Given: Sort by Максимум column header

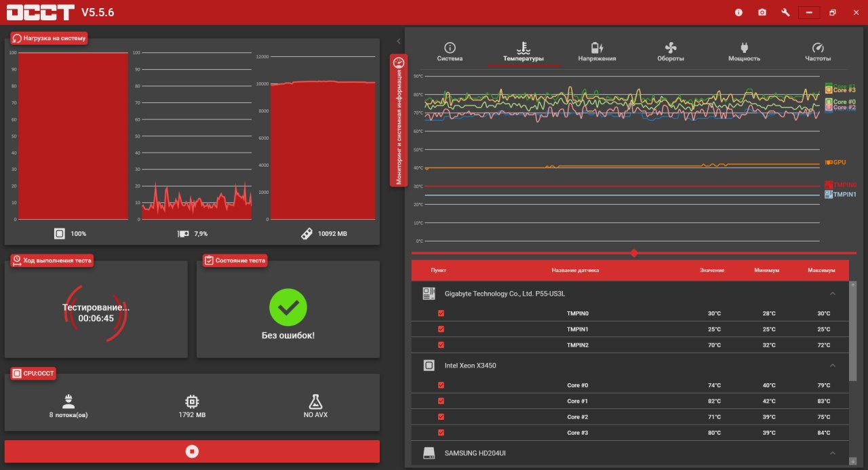Looking at the screenshot, I should [x=821, y=270].
